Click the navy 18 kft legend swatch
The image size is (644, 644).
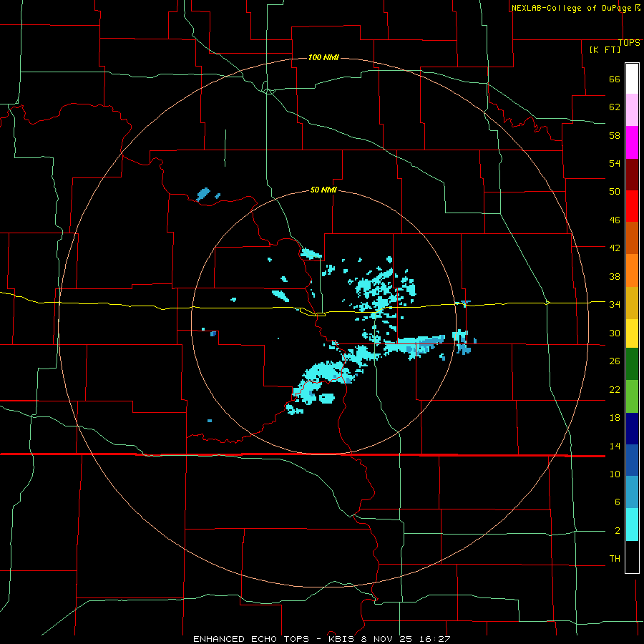click(x=632, y=429)
